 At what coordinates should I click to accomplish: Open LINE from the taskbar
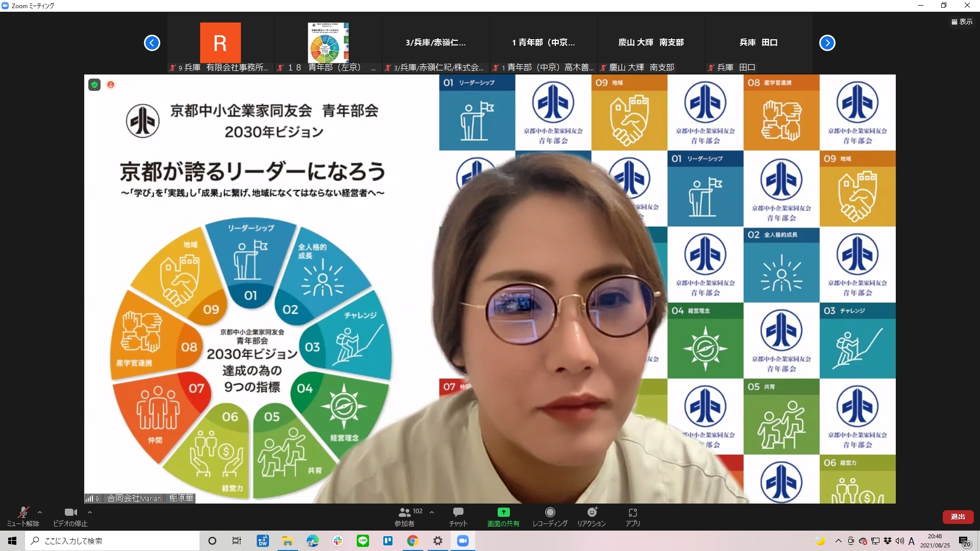362,541
